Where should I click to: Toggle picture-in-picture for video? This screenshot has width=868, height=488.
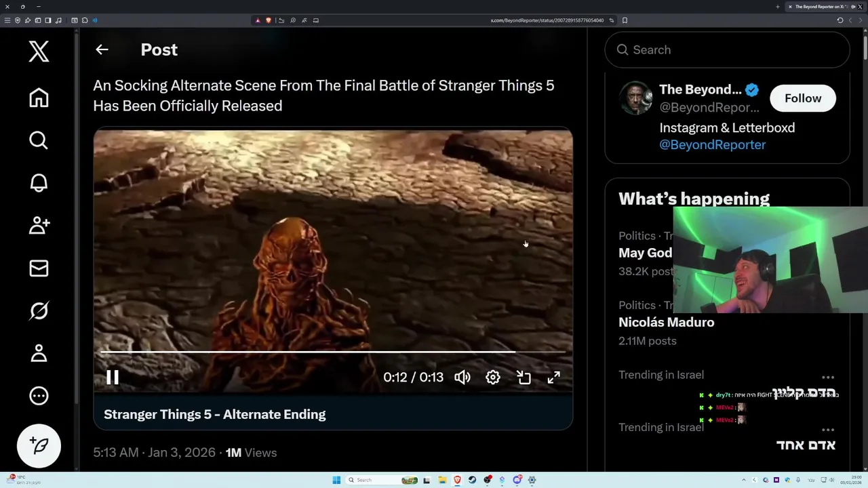pos(524,378)
